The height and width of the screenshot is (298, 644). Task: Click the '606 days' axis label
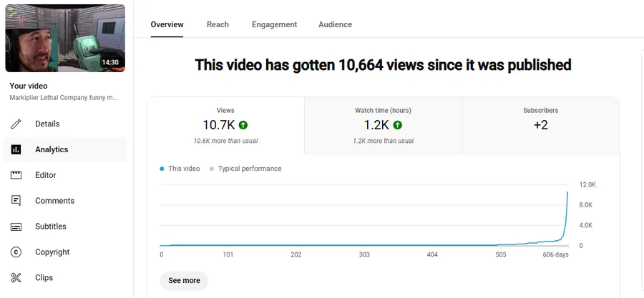point(556,254)
